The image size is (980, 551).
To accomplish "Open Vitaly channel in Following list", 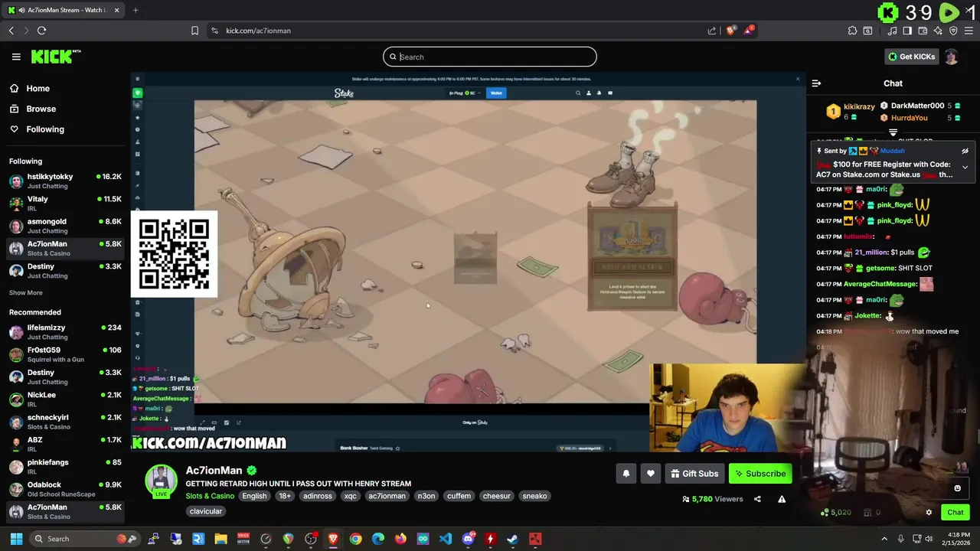I will 65,203.
